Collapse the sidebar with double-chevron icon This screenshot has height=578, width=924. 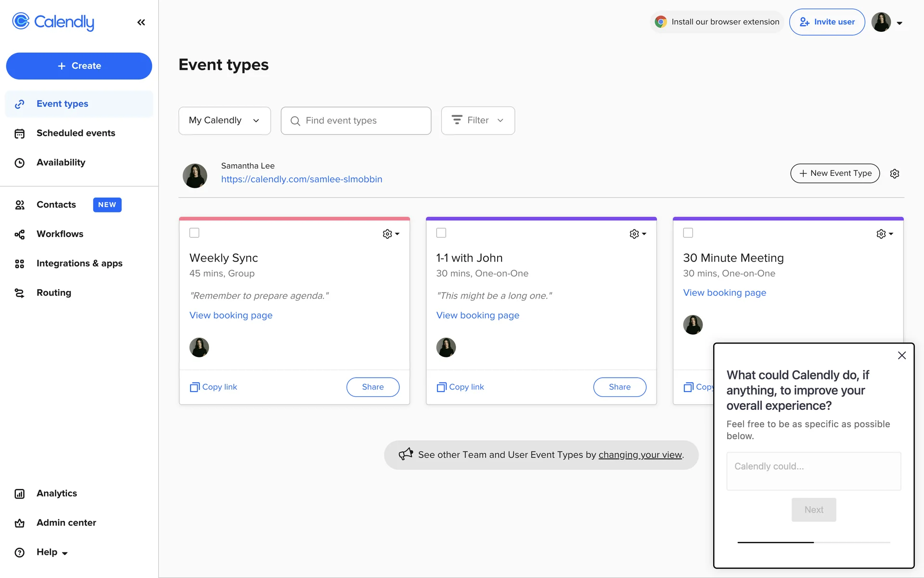141,22
